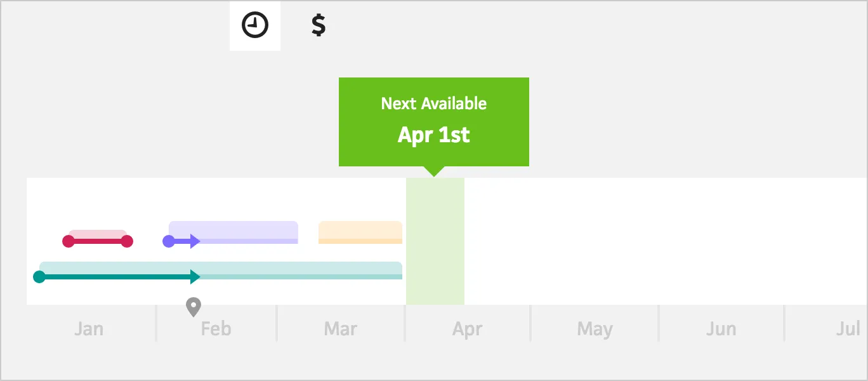Screen dimensions: 868x381
Task: Select the Jan month label
Action: click(89, 328)
